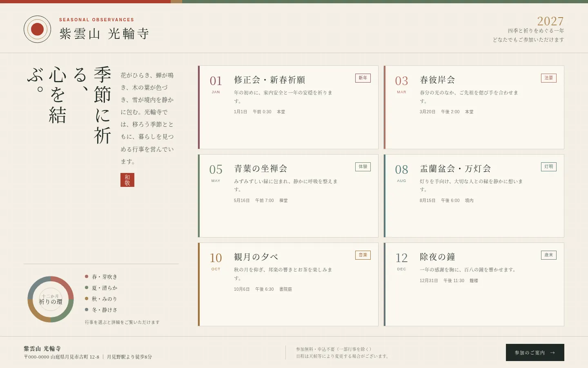The width and height of the screenshot is (588, 368).
Task: Select the 法要 tag badge
Action: click(x=549, y=78)
